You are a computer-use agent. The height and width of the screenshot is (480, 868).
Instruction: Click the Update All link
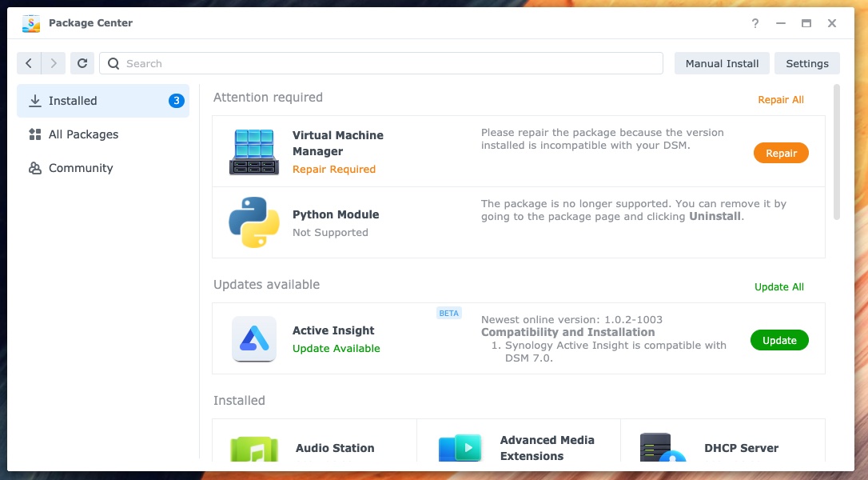[778, 287]
